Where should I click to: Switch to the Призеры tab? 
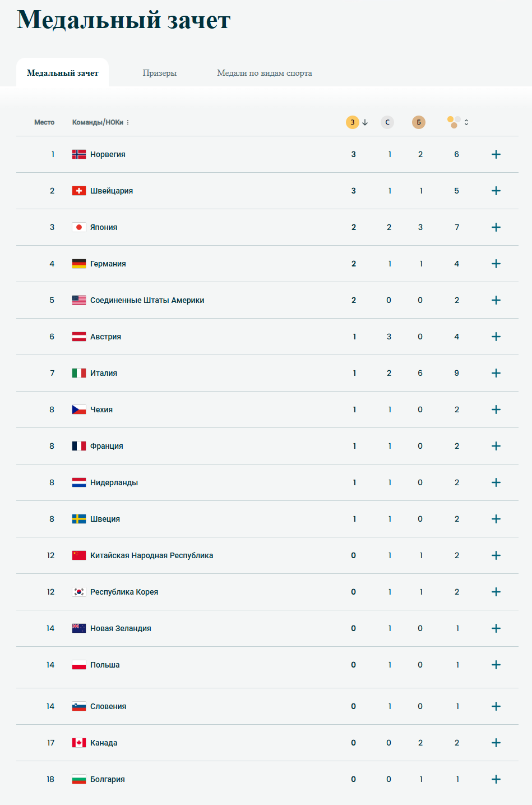160,73
